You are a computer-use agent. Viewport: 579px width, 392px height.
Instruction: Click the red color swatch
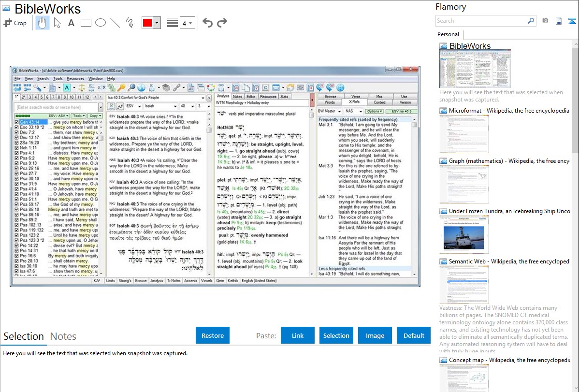147,23
